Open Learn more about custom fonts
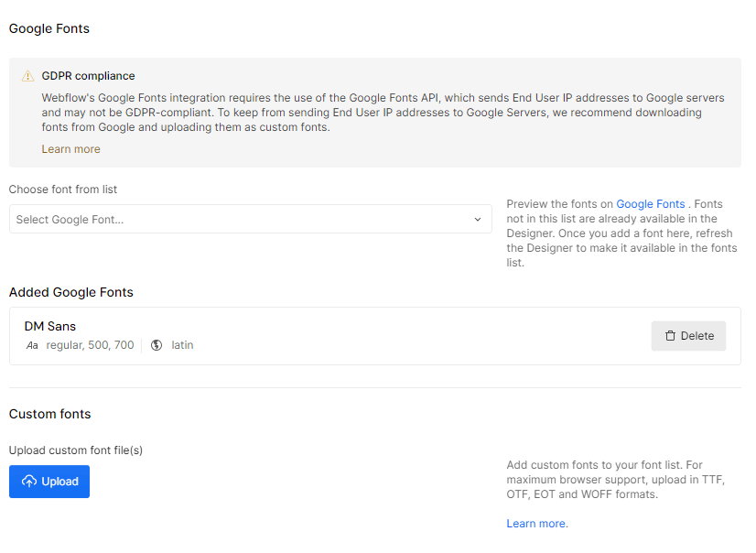This screenshot has width=756, height=553. pos(535,524)
